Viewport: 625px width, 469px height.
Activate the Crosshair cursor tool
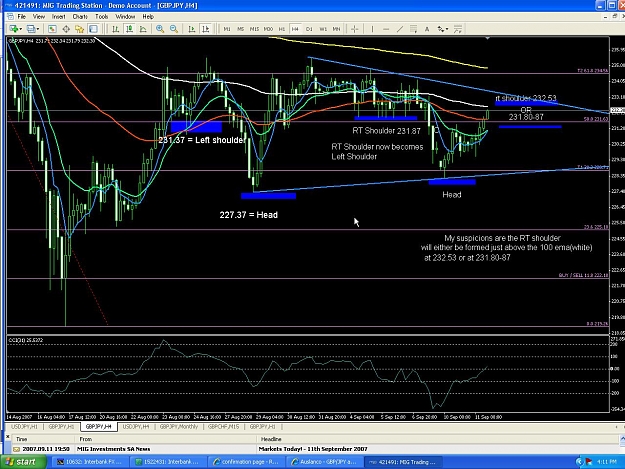pos(354,29)
